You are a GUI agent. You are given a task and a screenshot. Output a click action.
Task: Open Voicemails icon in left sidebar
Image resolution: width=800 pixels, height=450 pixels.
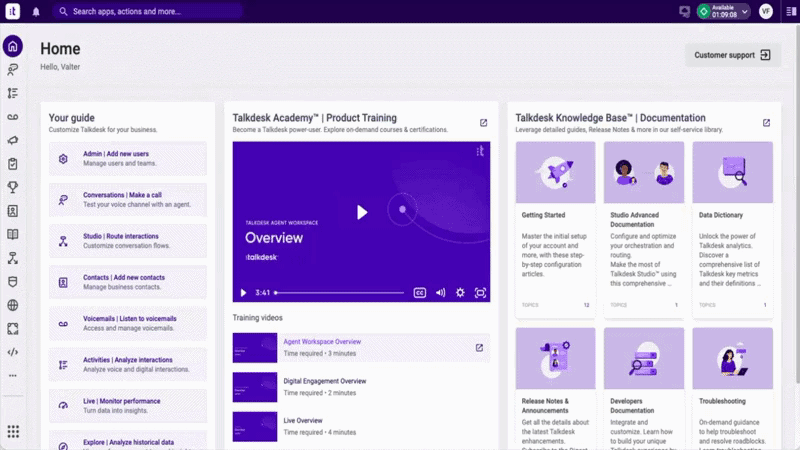click(x=13, y=117)
